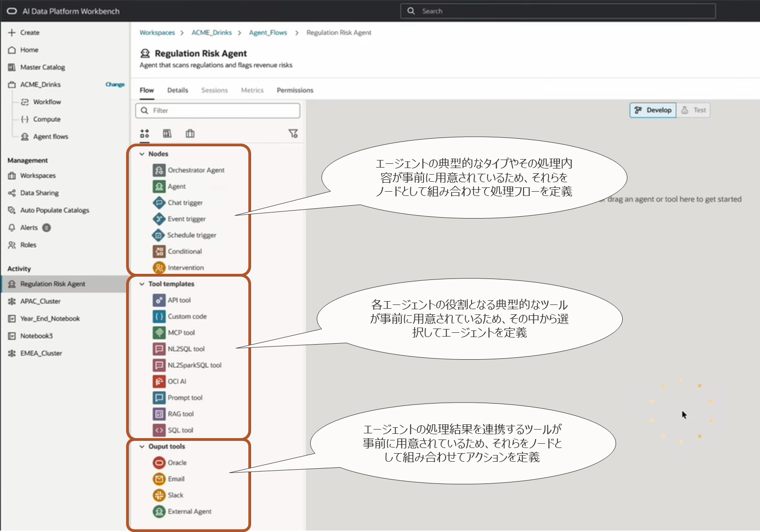The image size is (760, 532).
Task: Pick the Prompt tool icon
Action: click(159, 398)
